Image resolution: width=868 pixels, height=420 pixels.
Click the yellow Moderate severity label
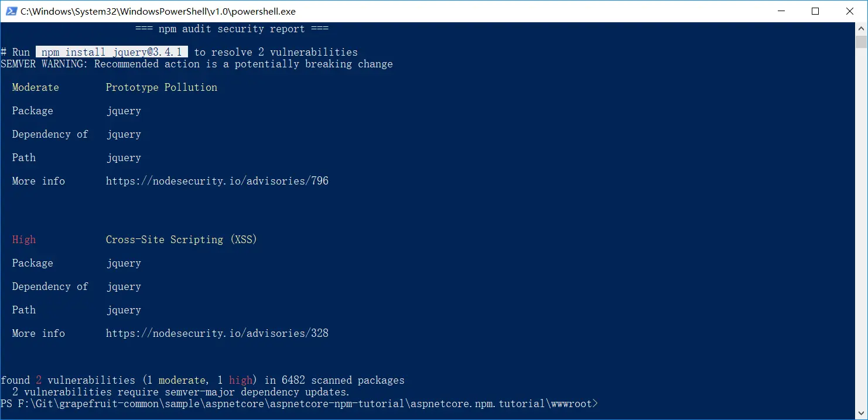(x=36, y=87)
